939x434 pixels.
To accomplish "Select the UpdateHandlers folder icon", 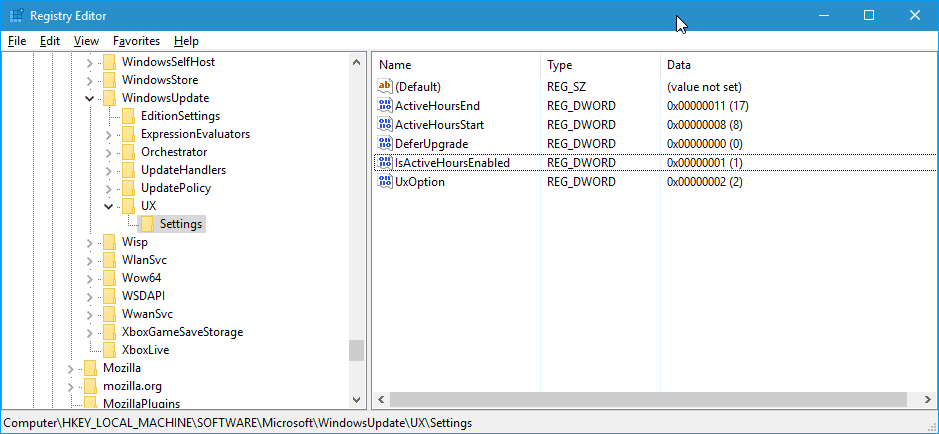I will pos(128,169).
